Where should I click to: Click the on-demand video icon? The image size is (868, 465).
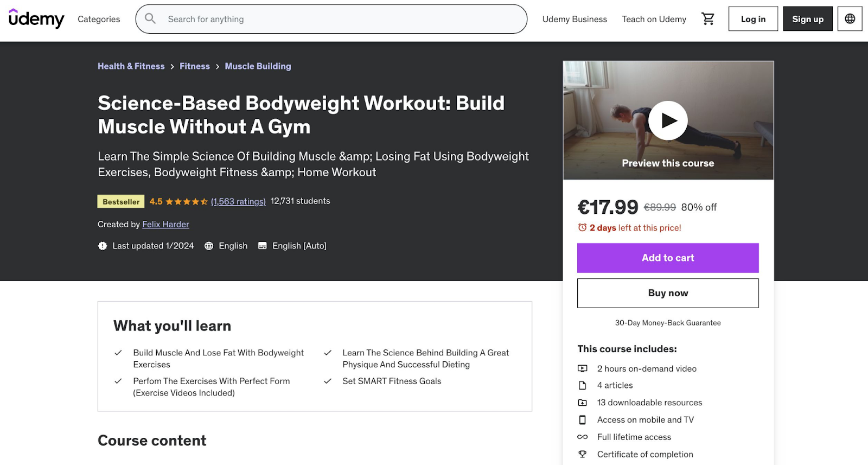pyautogui.click(x=583, y=368)
